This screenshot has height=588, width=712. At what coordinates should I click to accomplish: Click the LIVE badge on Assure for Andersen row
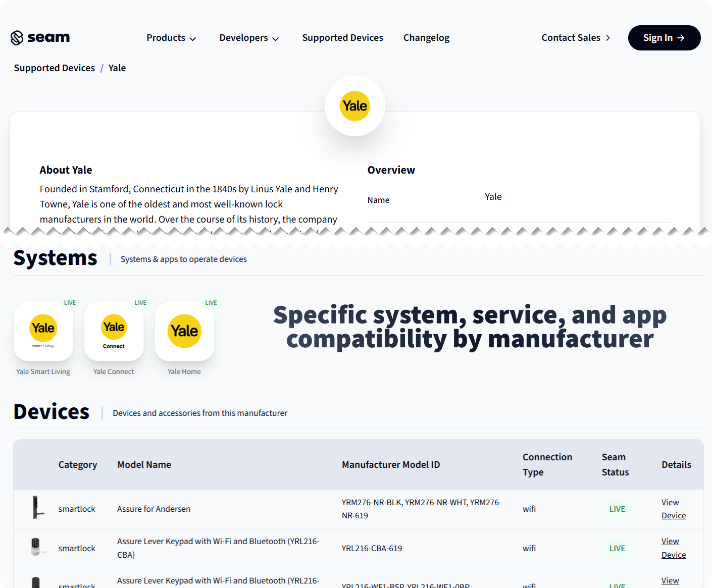click(x=617, y=509)
